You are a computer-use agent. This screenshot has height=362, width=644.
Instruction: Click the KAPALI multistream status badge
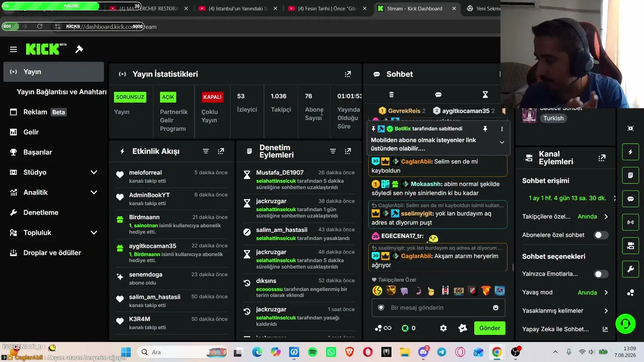(x=212, y=97)
